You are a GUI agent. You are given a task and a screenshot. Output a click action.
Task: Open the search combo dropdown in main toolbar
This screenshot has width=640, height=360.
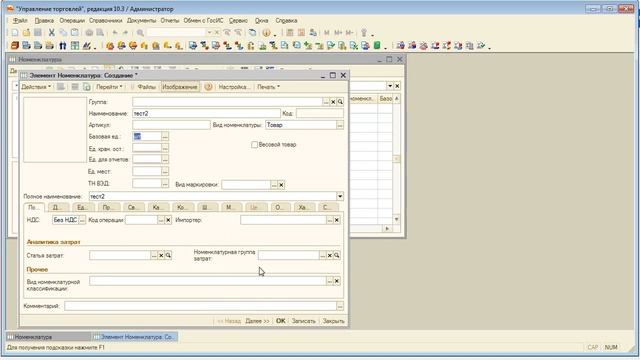tap(209, 33)
